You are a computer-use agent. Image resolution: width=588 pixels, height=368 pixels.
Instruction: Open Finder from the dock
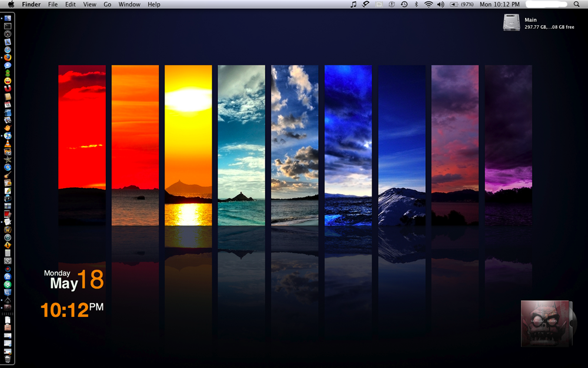[x=8, y=19]
